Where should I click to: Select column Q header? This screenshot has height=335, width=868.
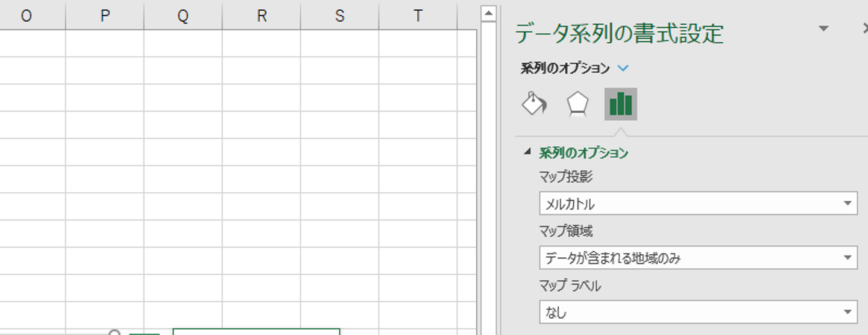(x=183, y=16)
